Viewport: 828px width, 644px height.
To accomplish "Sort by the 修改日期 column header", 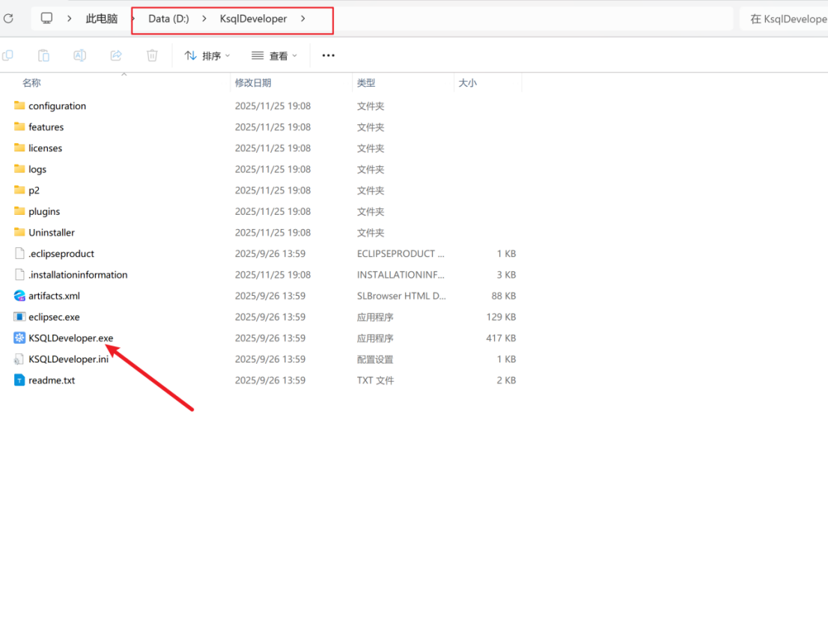I will coord(253,83).
